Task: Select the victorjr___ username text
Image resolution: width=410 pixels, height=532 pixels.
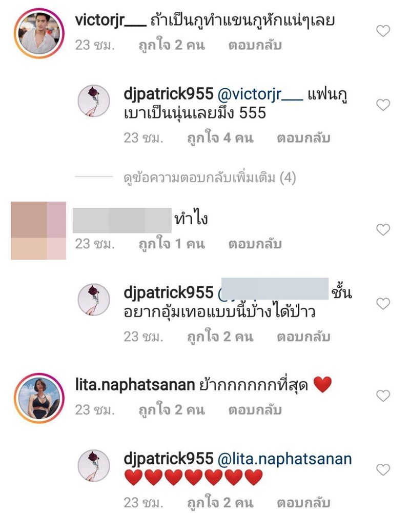Action: 111,21
